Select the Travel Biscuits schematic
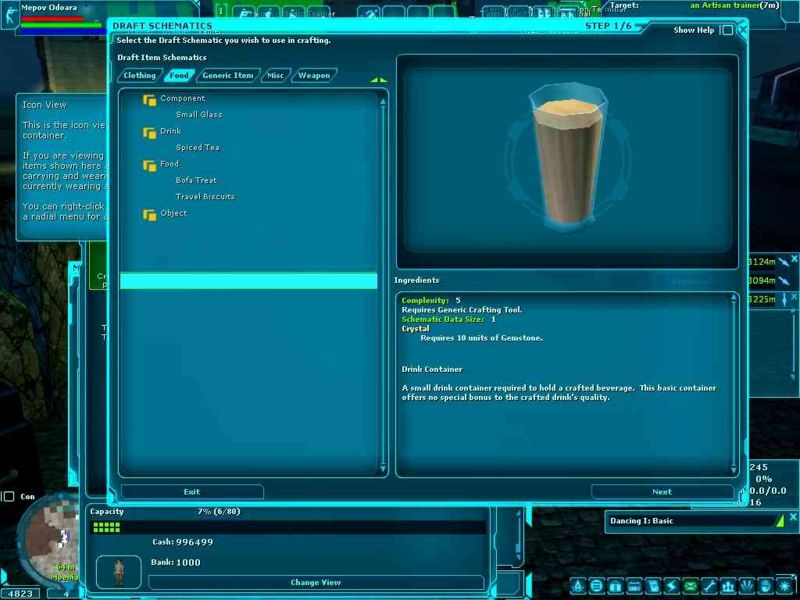 click(205, 197)
